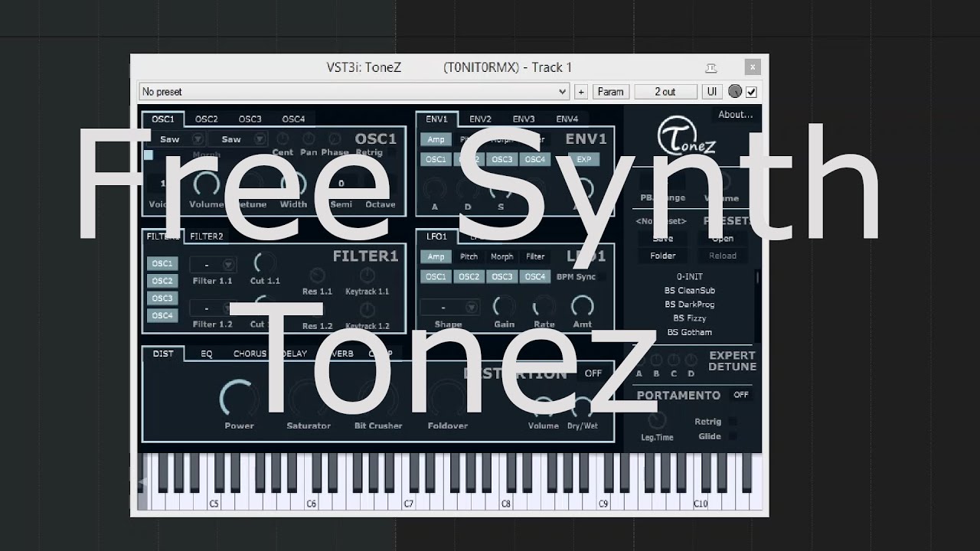Click the OSC1 Pan knob
The height and width of the screenshot is (551, 980).
309,139
